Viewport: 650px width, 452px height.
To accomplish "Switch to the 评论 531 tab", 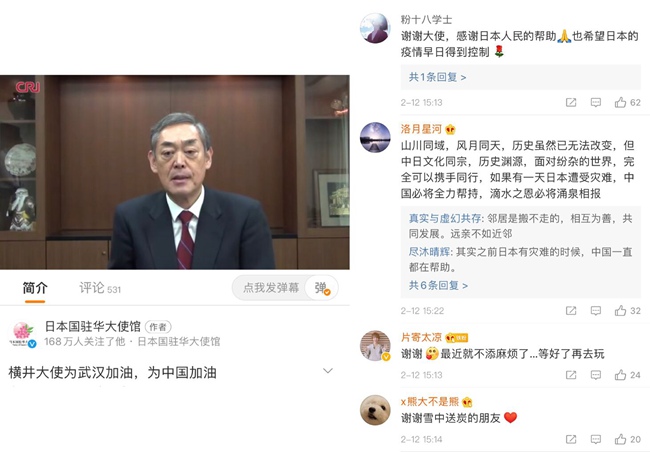I will tap(100, 288).
